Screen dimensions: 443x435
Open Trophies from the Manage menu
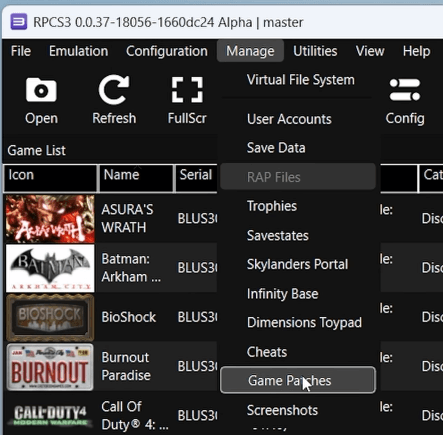pos(298,206)
